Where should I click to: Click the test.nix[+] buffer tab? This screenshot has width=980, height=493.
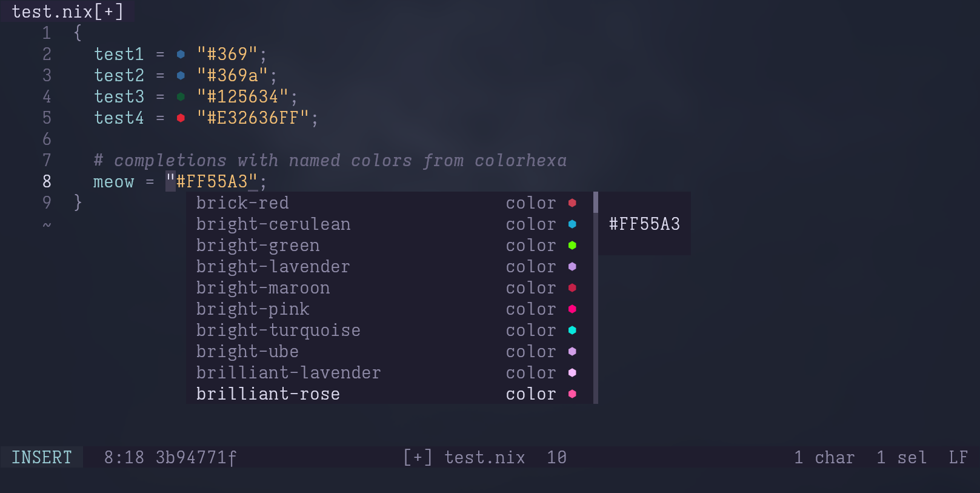coord(67,11)
